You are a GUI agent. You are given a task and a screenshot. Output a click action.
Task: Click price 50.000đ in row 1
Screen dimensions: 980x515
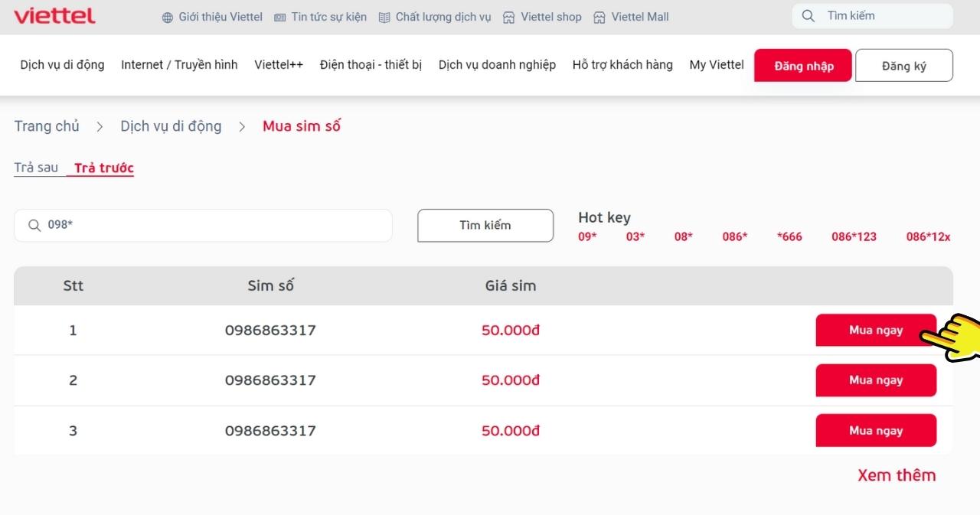tap(511, 331)
